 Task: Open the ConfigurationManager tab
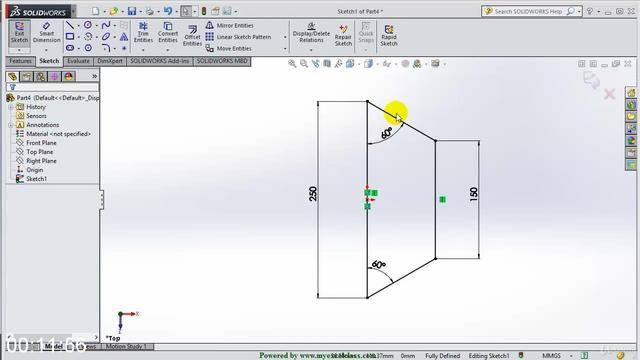[40, 76]
